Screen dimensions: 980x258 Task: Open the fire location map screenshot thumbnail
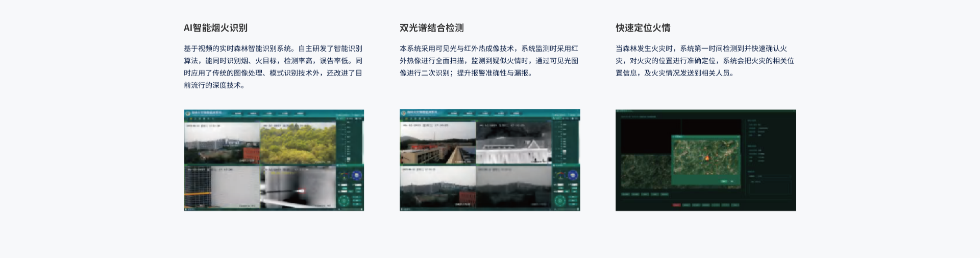point(705,160)
